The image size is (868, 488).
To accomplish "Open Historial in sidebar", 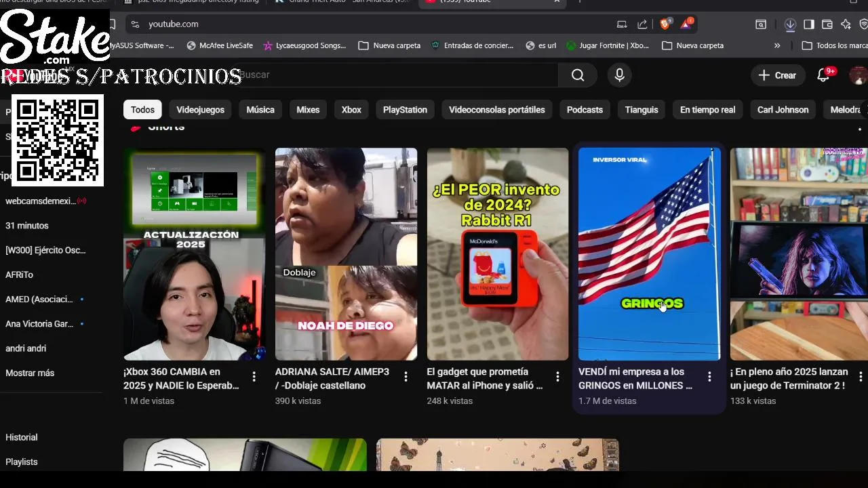I will [22, 437].
